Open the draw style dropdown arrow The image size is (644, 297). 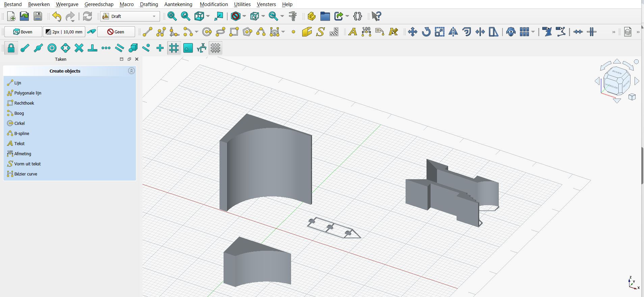[244, 16]
